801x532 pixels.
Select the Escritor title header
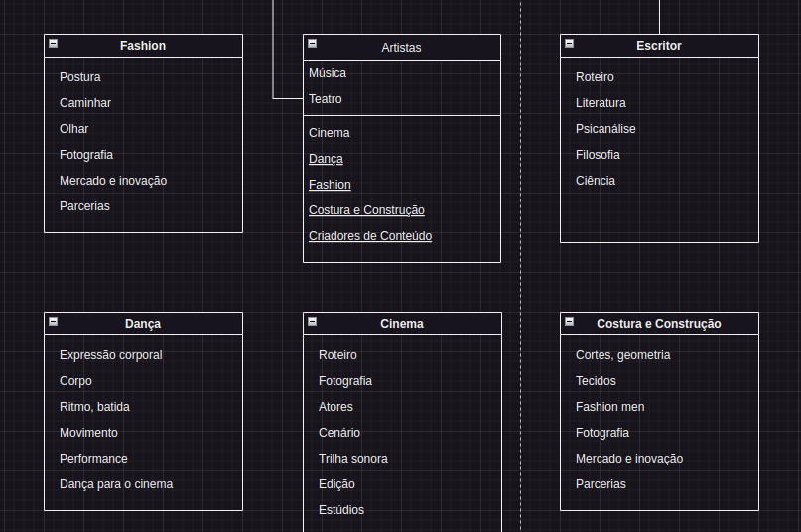[659, 46]
